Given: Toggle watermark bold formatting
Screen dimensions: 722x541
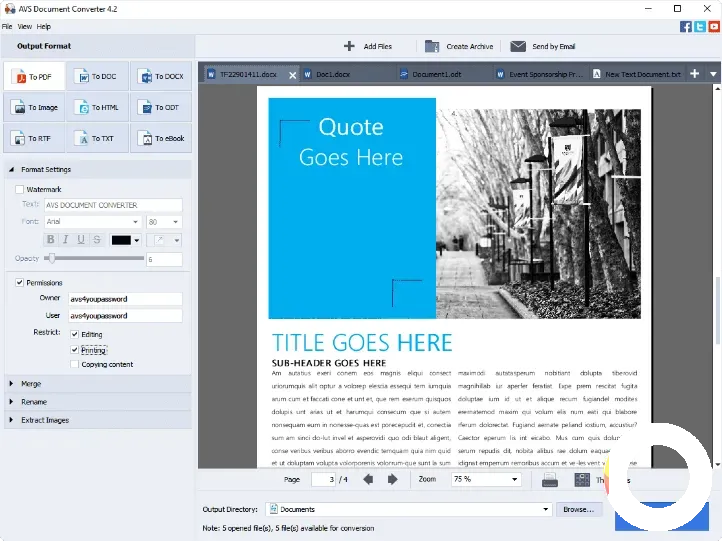Looking at the screenshot, I should click(x=51, y=239).
